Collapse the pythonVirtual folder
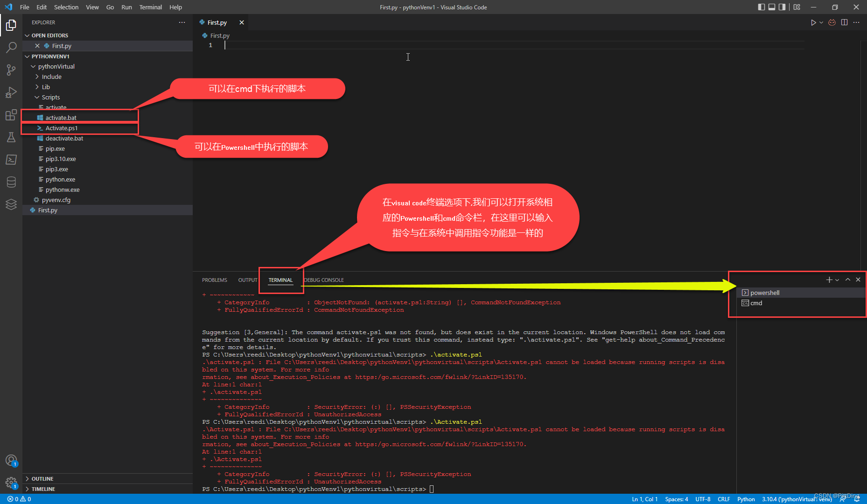 point(107,66)
